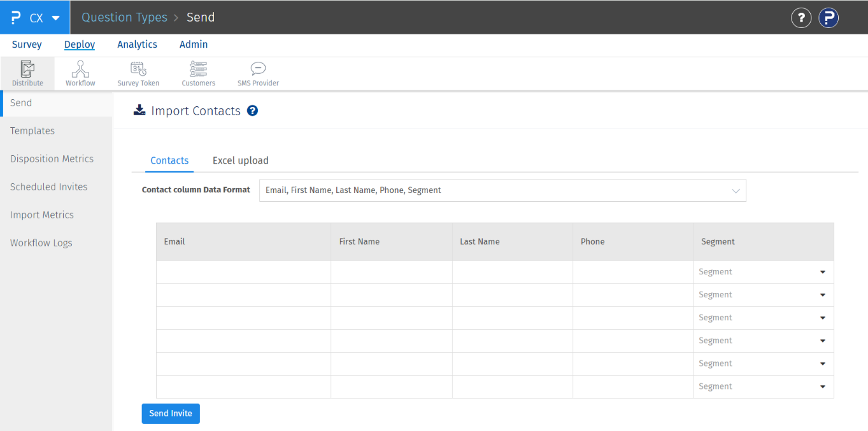Open the Survey Token icon
This screenshot has width=868, height=431.
138,73
